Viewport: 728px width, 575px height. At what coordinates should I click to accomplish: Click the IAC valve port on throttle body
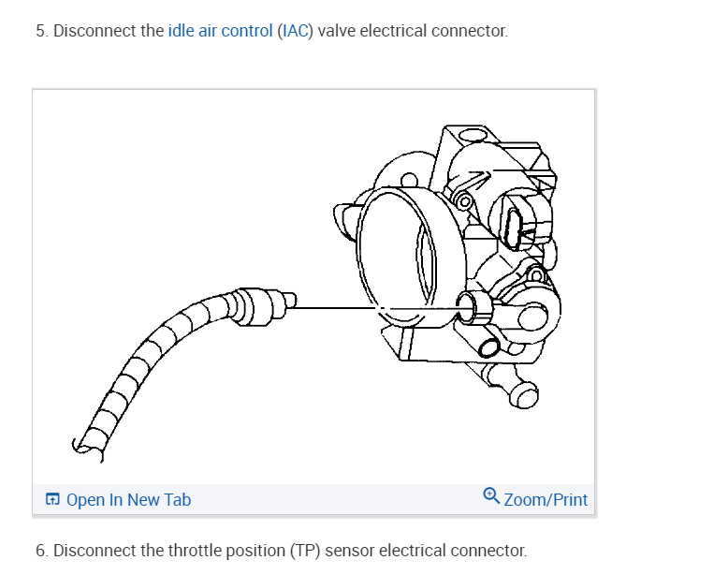(473, 308)
